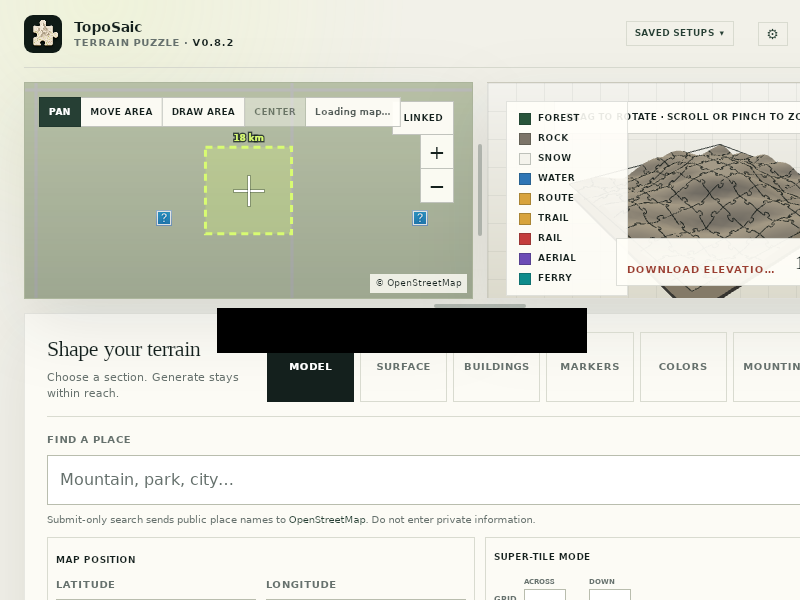This screenshot has width=800, height=600.
Task: Switch to the Buildings tab
Action: 496,367
